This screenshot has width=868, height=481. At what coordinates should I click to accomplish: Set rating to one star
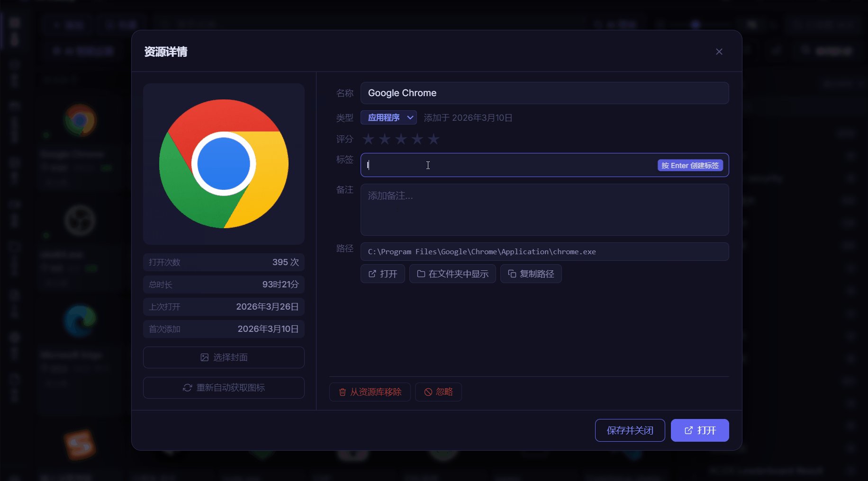click(368, 139)
